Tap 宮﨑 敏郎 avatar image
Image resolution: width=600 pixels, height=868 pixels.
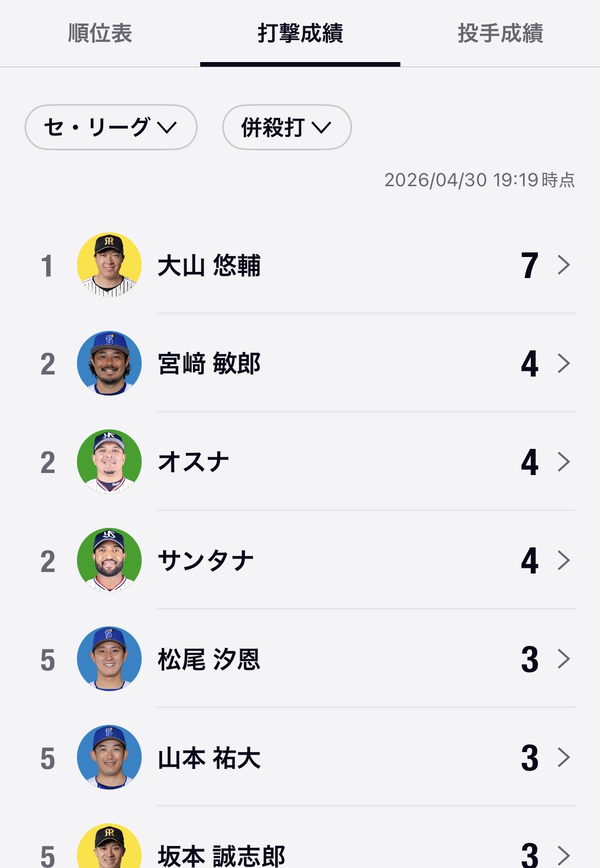point(109,363)
